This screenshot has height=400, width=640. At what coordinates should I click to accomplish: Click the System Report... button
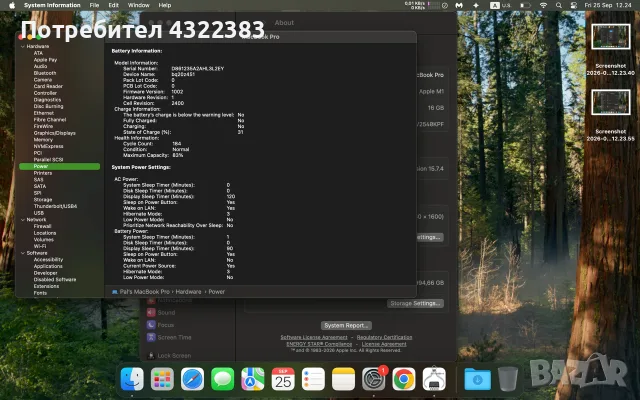(x=346, y=325)
